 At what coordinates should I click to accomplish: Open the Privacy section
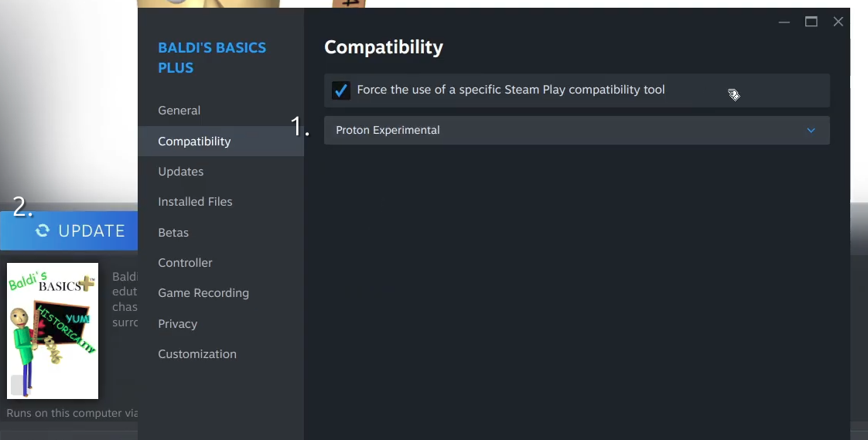point(177,324)
